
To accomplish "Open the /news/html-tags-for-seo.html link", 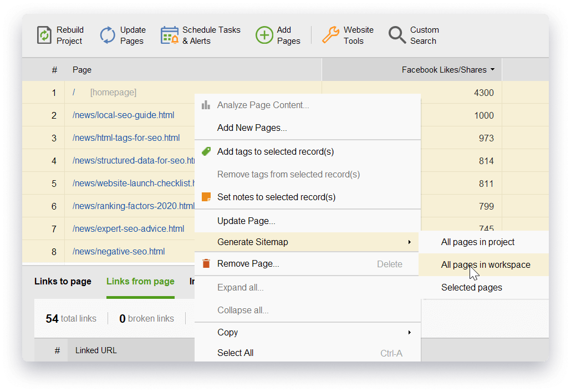I will coord(126,138).
